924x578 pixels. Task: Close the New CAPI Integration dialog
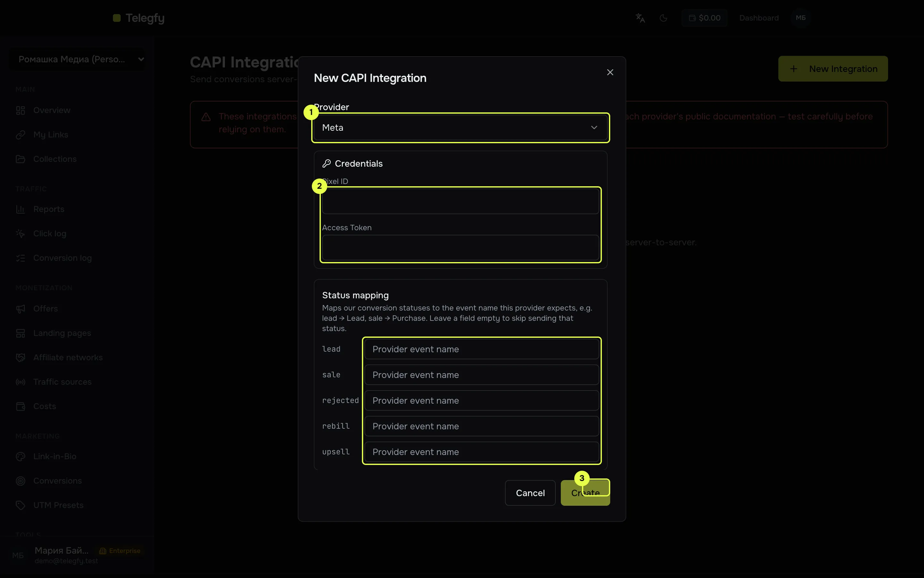tap(610, 72)
